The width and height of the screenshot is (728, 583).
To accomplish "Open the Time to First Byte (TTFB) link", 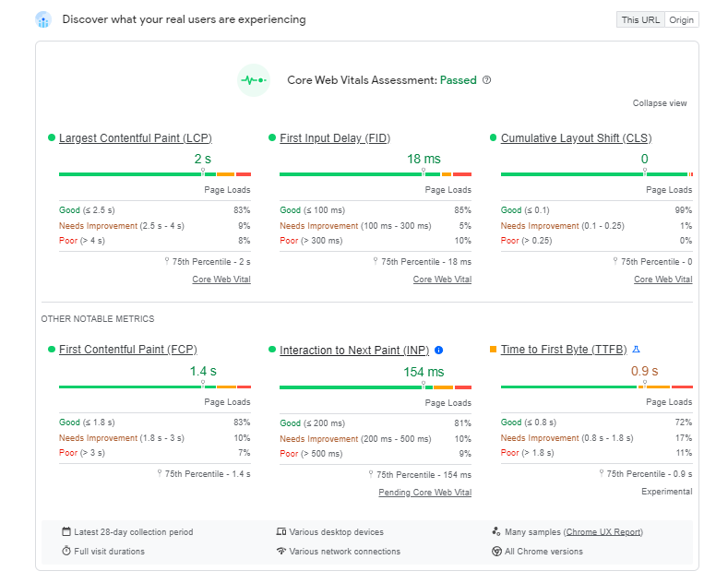I will [564, 350].
